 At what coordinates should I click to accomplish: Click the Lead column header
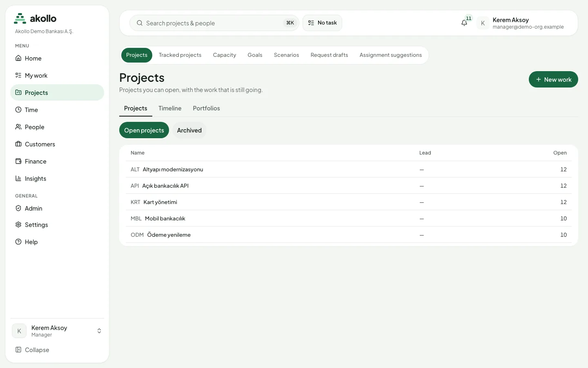point(425,153)
